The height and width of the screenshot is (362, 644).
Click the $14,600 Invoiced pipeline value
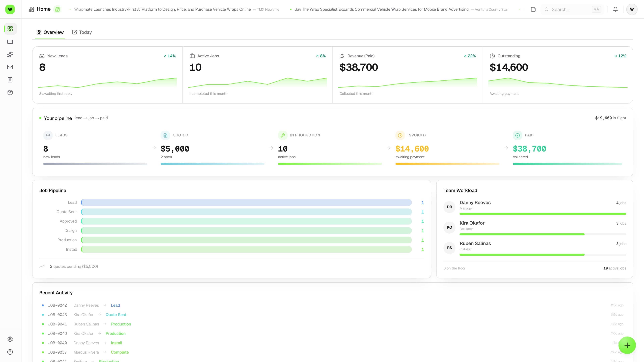coord(412,149)
